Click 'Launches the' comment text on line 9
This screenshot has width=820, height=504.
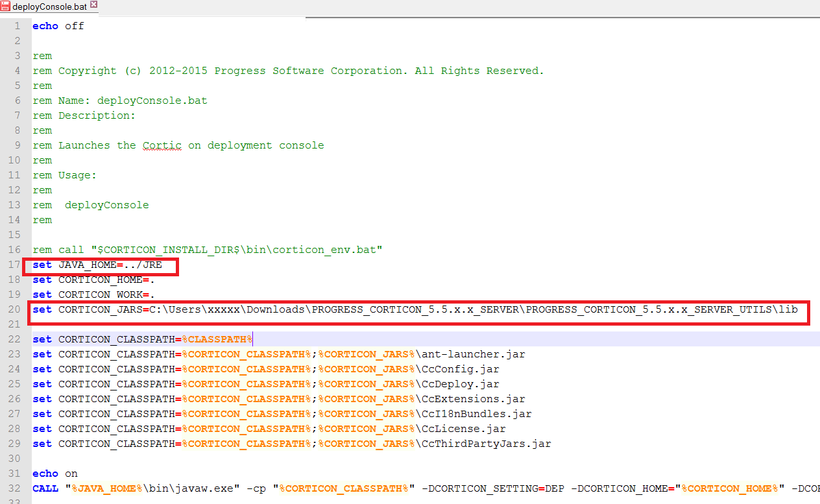97,145
